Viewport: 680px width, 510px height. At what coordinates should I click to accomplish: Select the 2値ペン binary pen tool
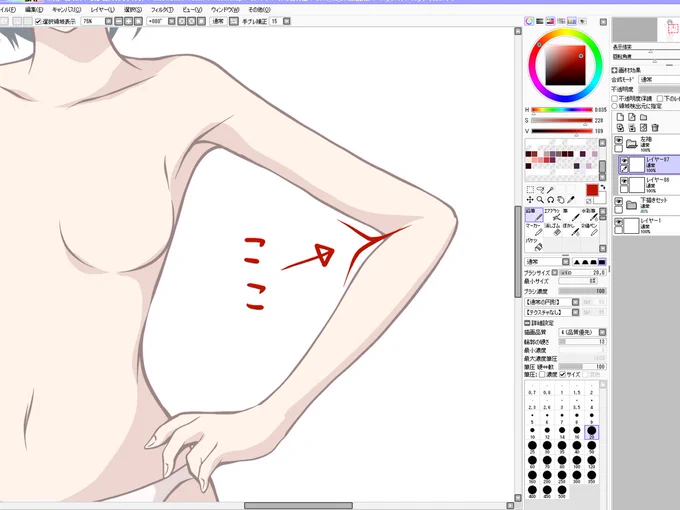point(590,230)
